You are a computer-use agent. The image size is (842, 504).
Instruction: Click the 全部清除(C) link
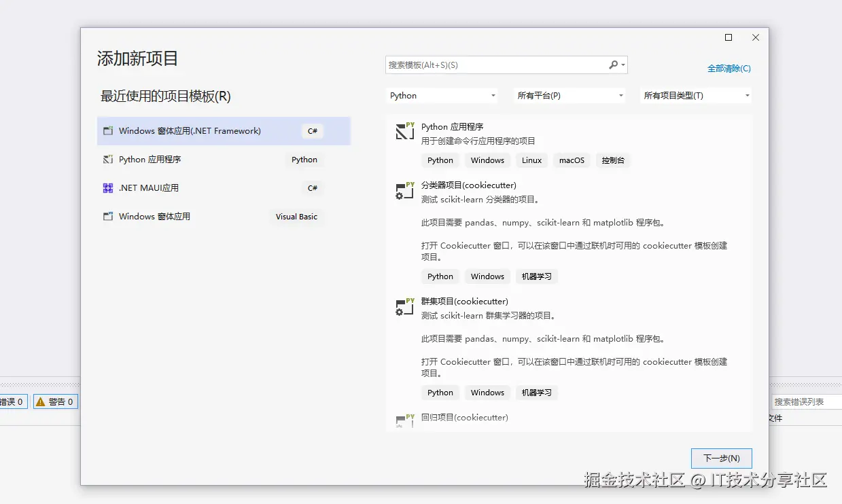[729, 69]
